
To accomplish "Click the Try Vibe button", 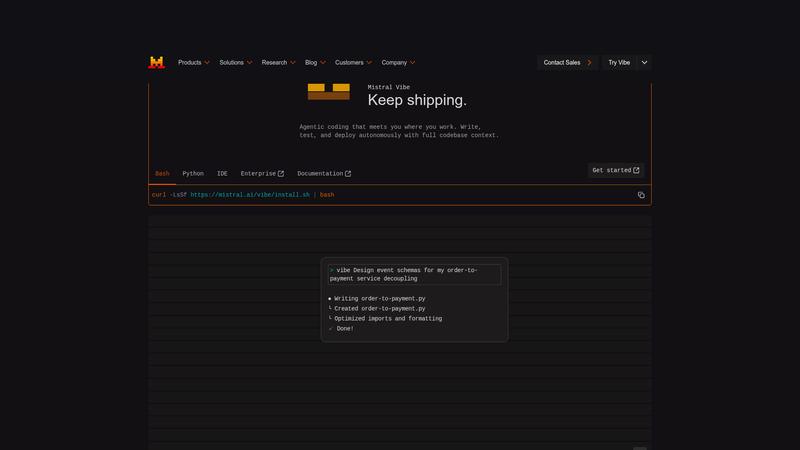I will pos(619,63).
